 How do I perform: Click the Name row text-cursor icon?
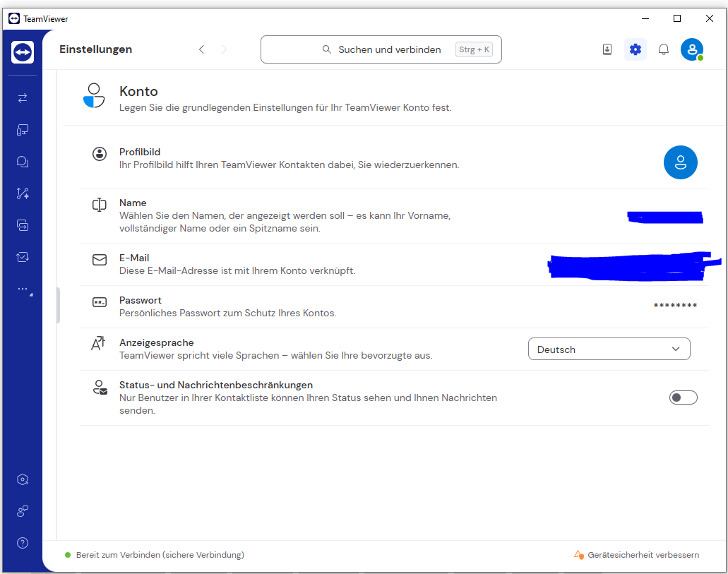[x=100, y=205]
